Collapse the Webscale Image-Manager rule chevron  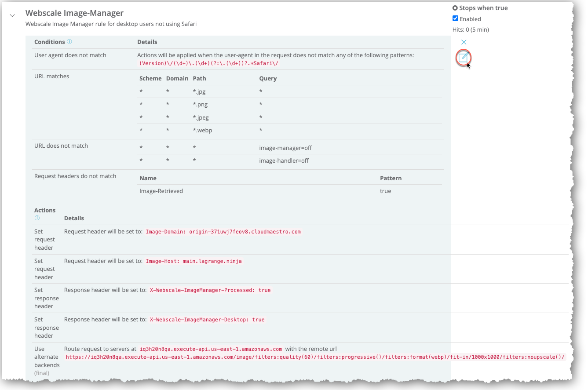coord(12,15)
